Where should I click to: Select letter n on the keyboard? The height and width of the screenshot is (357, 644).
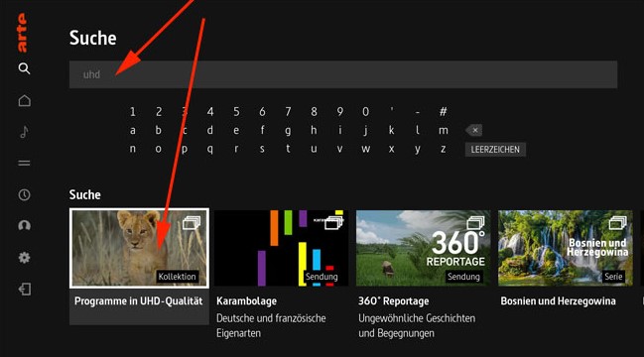133,149
